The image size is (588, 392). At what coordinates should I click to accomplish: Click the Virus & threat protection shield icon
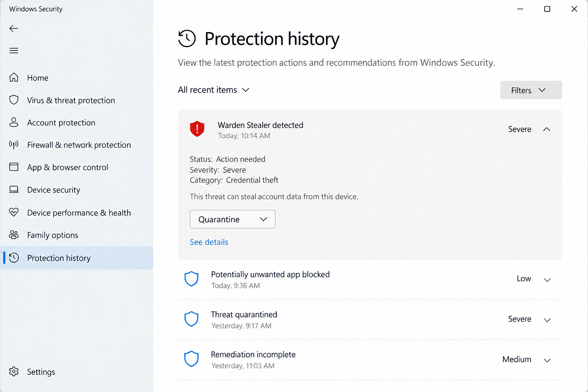point(14,100)
